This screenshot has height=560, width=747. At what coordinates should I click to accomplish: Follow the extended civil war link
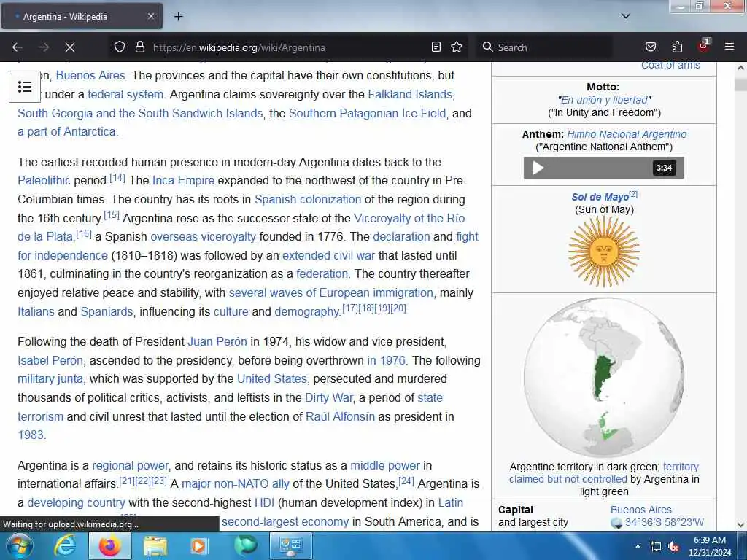[x=329, y=255]
